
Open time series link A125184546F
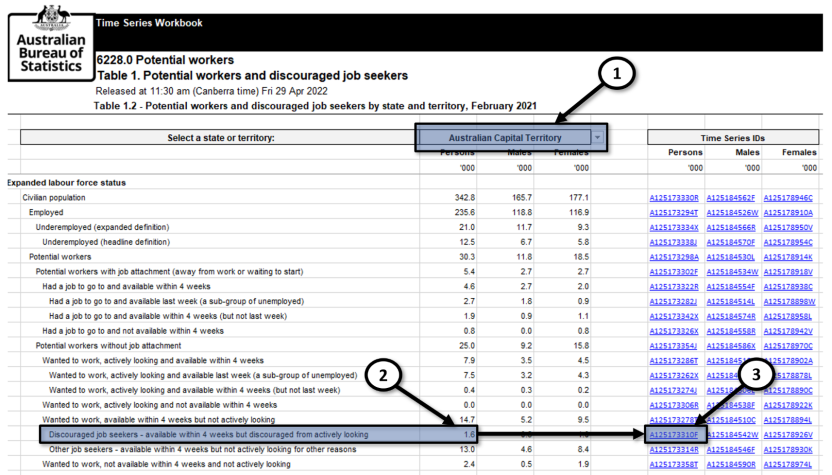tap(731, 450)
